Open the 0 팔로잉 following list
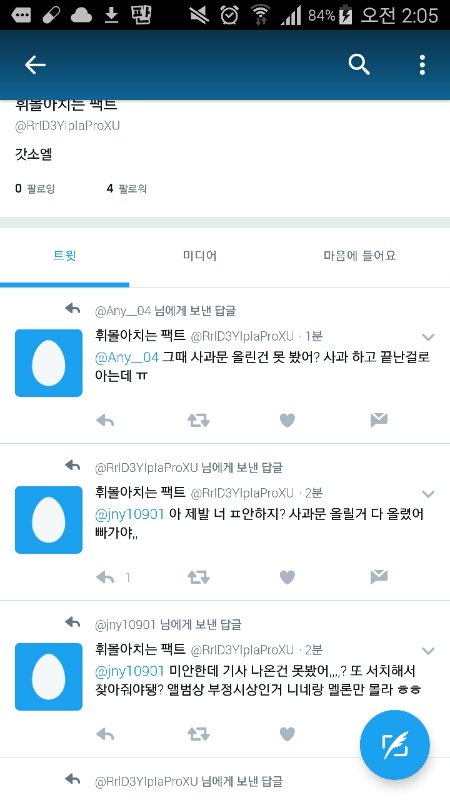Screen dimensions: 450x800 pos(35,189)
